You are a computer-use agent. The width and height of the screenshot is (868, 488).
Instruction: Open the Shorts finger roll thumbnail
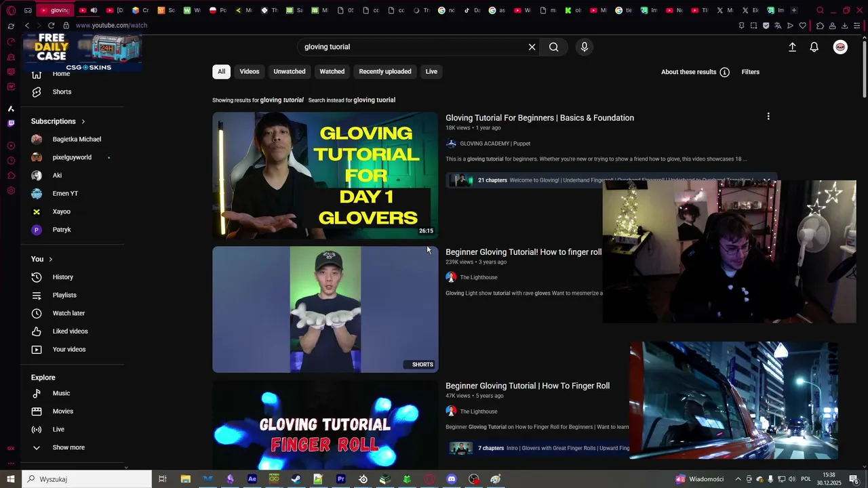coord(325,309)
